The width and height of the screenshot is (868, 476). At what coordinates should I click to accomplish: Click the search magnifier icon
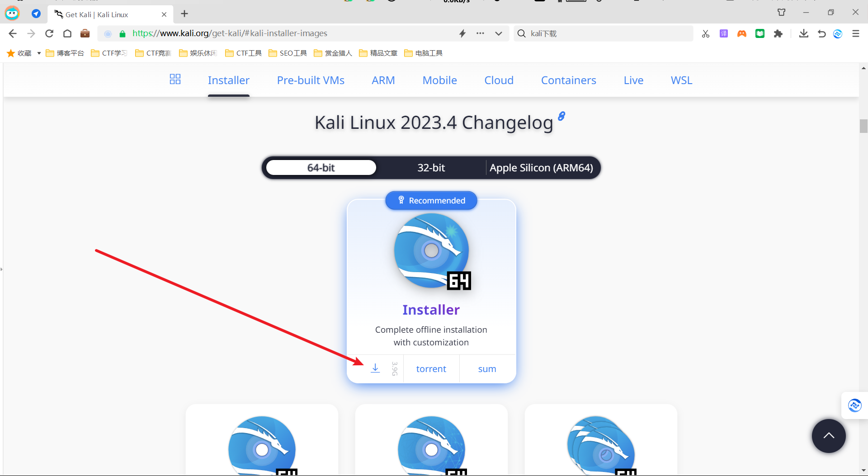[521, 33]
